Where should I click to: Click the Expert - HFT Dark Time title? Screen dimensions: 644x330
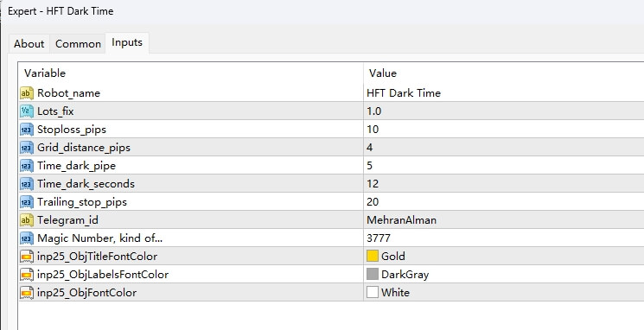[x=61, y=11]
